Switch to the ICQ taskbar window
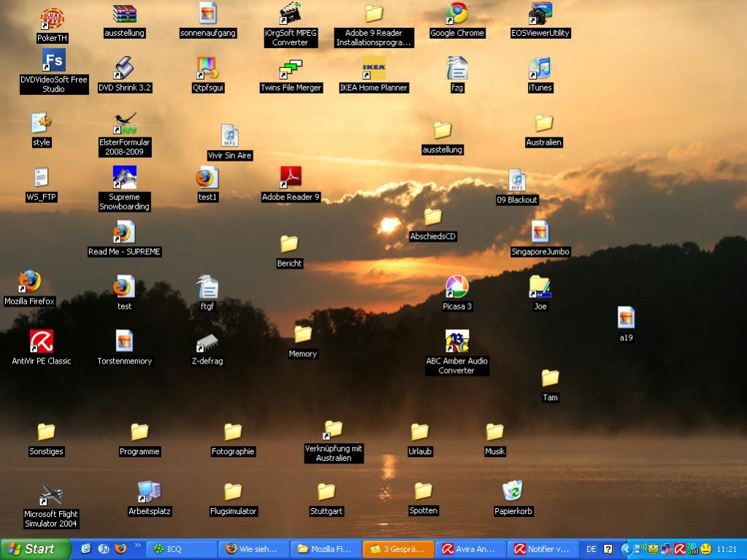Image resolution: width=747 pixels, height=560 pixels. (181, 549)
